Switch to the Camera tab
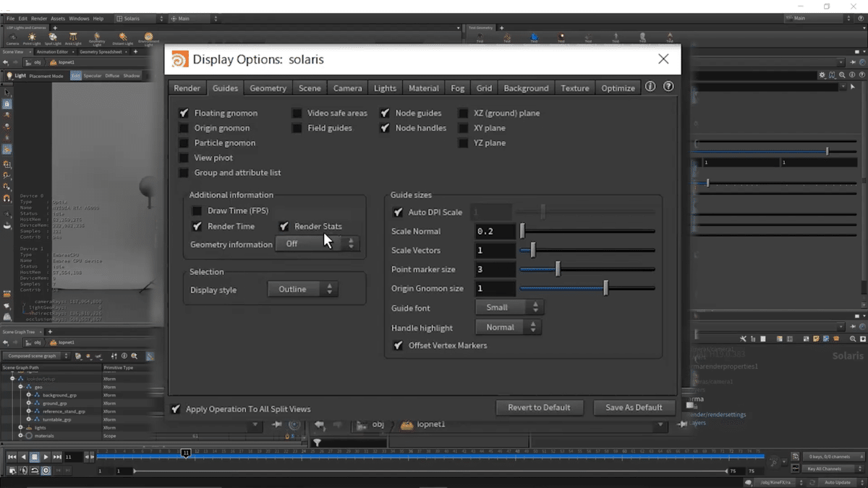 348,88
